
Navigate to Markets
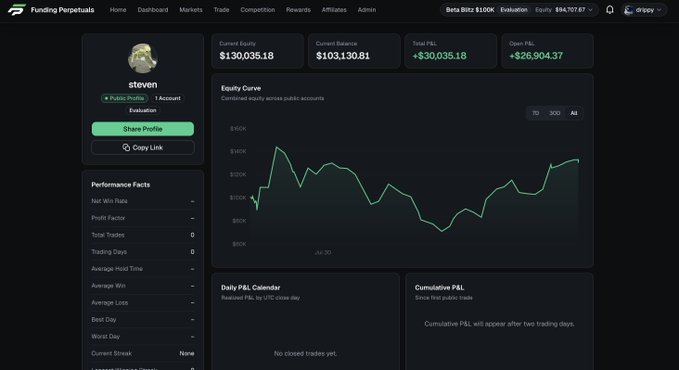pyautogui.click(x=191, y=10)
